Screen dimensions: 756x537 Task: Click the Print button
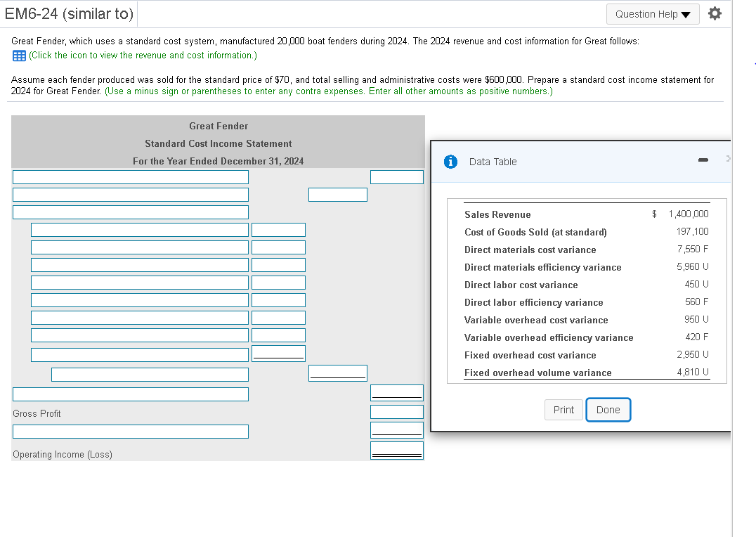tap(563, 410)
